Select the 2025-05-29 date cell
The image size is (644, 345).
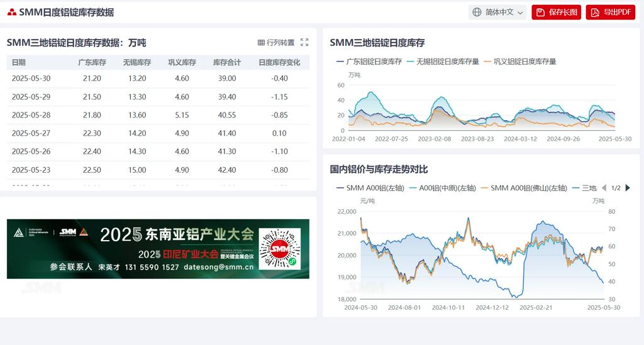(x=31, y=97)
